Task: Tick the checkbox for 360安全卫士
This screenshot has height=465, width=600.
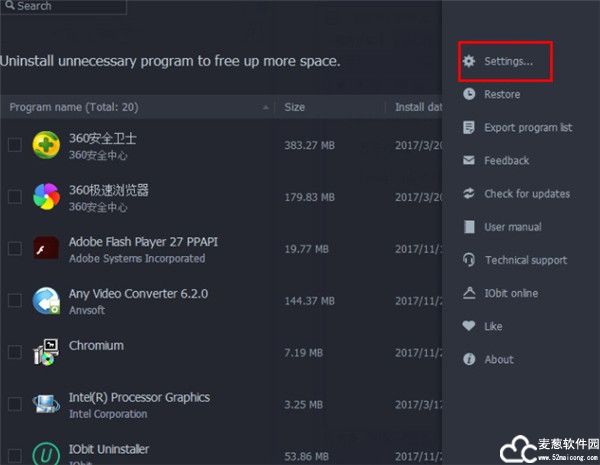Action: 15,145
